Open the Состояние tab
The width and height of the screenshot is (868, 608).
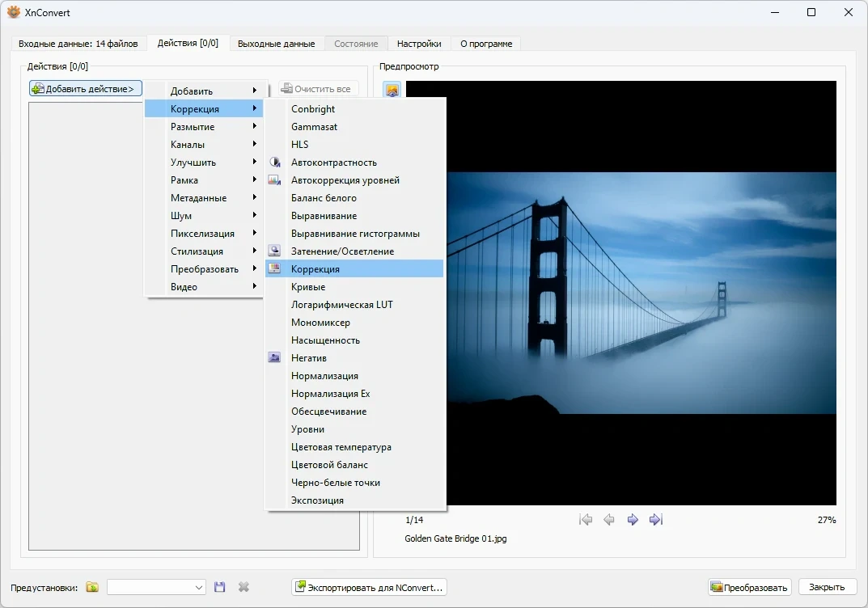[356, 44]
